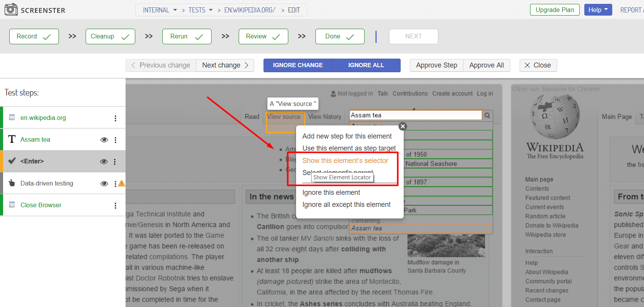Open the EN.WIKIPEDIA.ORG/ breadcrumb link
This screenshot has width=644, height=307.
pos(250,10)
